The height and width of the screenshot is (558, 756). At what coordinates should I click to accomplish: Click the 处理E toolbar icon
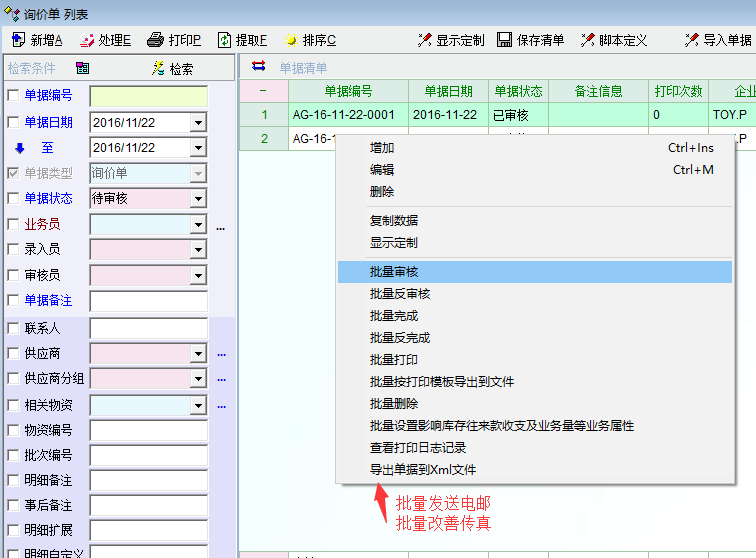point(87,40)
